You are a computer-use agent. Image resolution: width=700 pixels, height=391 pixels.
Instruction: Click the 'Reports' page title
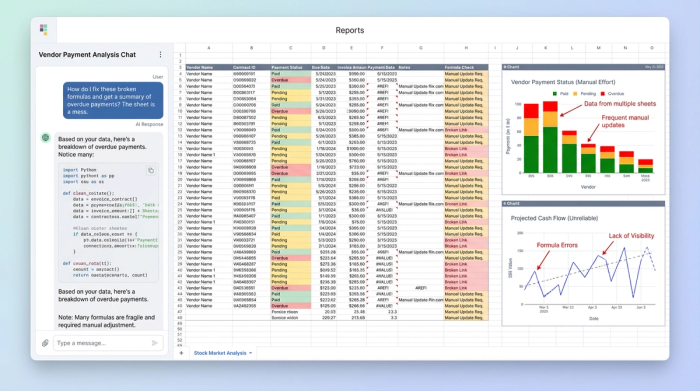coord(350,30)
